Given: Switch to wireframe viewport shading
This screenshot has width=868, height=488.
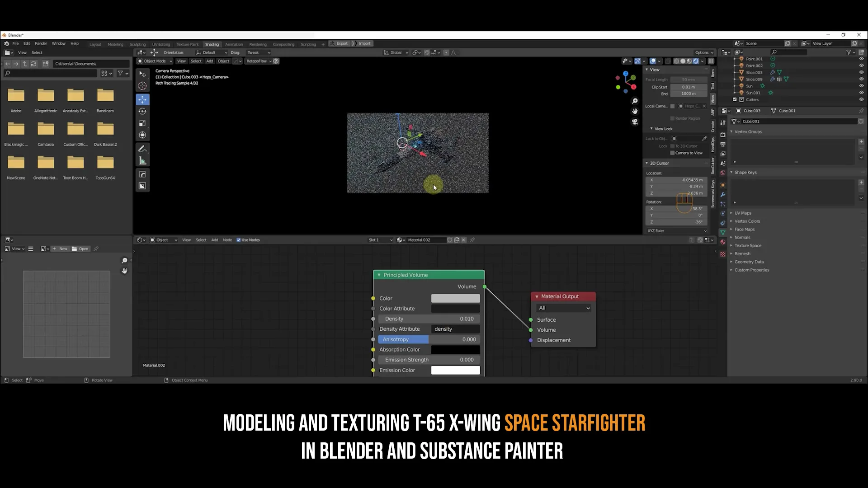Looking at the screenshot, I should pos(676,61).
